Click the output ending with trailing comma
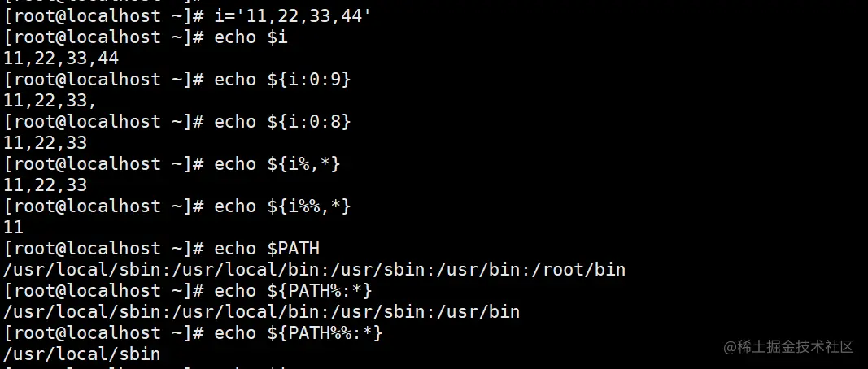Image resolution: width=868 pixels, height=369 pixels. 50,100
